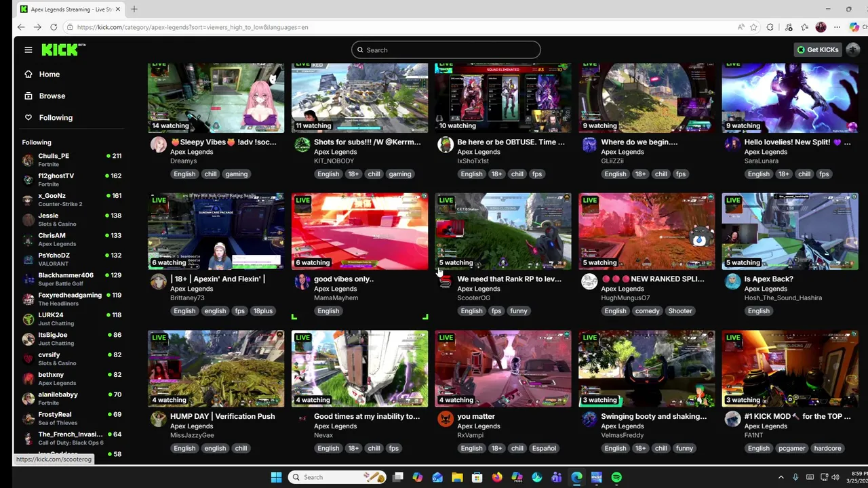Open Jessie followed channel
This screenshot has height=488, width=868.
(71, 219)
